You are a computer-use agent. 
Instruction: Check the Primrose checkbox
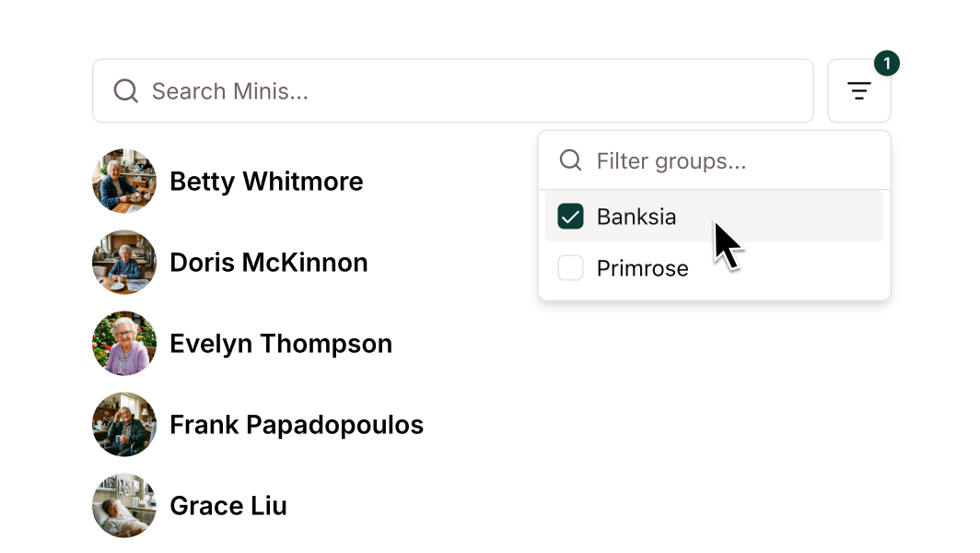(x=571, y=268)
